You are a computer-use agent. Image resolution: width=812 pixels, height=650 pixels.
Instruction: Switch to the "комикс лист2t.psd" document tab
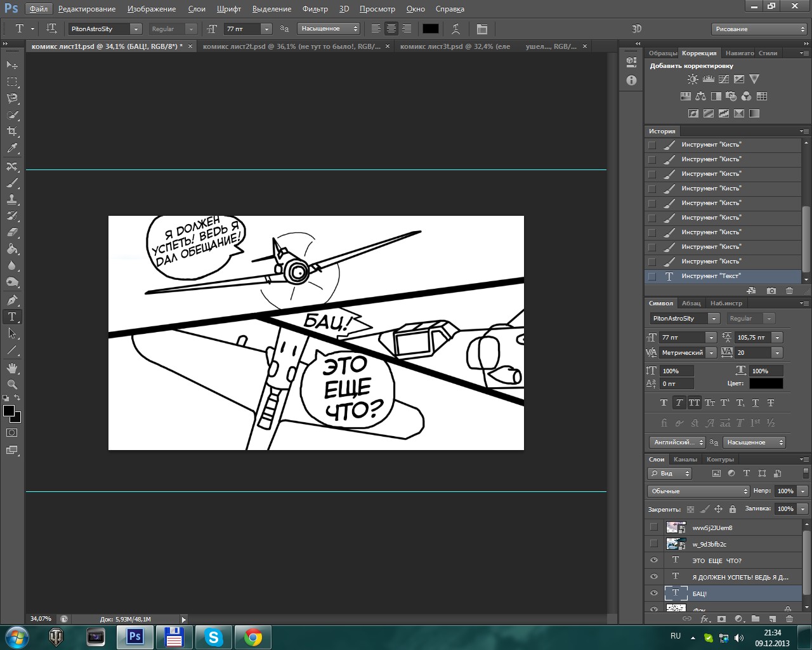pos(291,46)
